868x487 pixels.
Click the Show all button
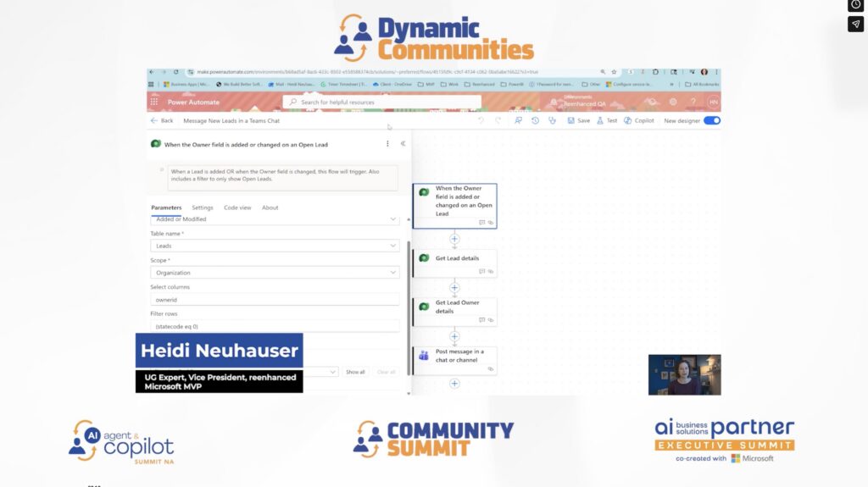355,372
